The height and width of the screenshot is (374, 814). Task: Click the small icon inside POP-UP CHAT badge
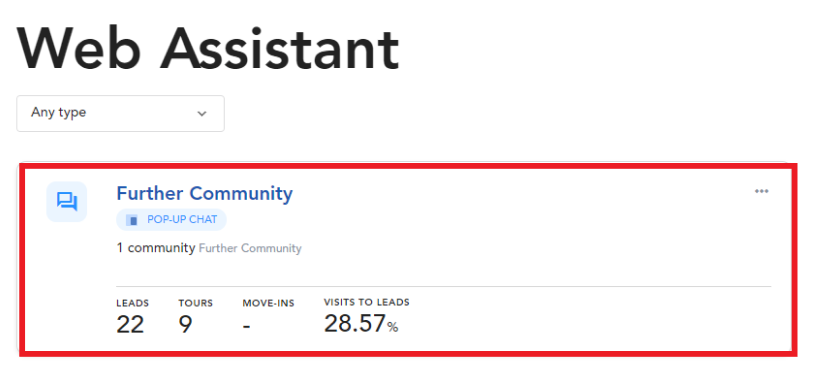(x=132, y=220)
